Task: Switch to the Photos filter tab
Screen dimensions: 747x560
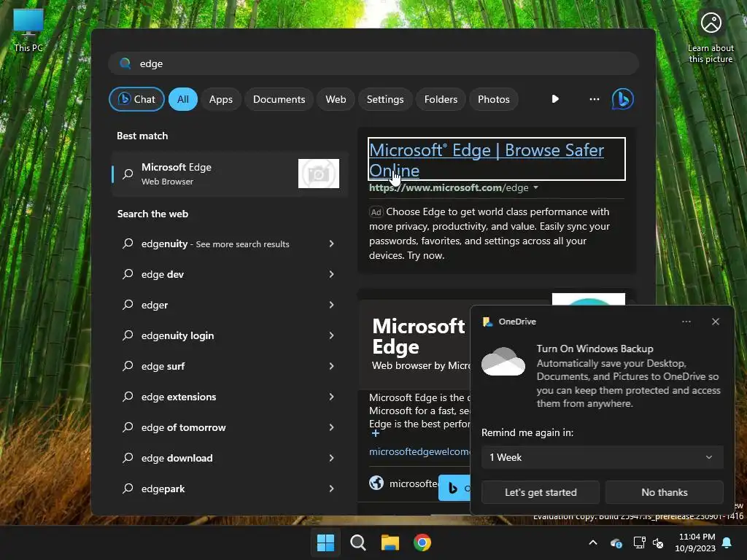Action: coord(494,99)
